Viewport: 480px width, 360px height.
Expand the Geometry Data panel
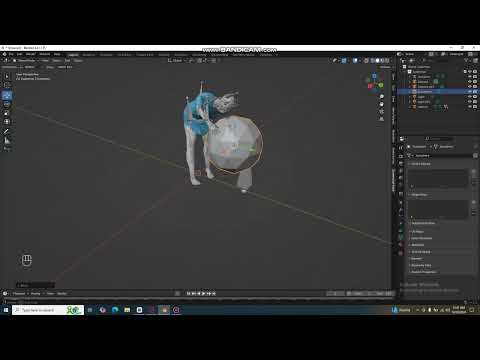(421, 265)
